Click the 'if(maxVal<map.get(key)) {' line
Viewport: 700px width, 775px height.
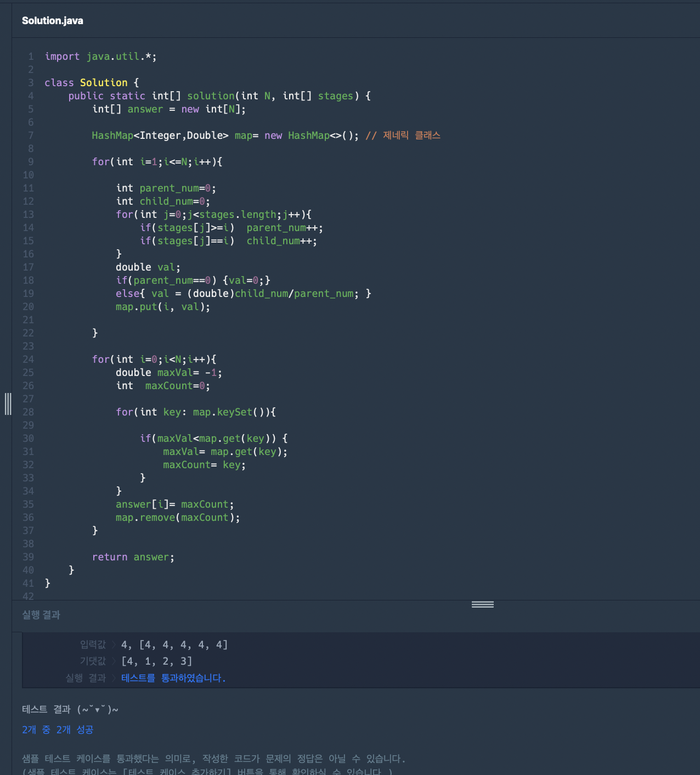pos(214,439)
